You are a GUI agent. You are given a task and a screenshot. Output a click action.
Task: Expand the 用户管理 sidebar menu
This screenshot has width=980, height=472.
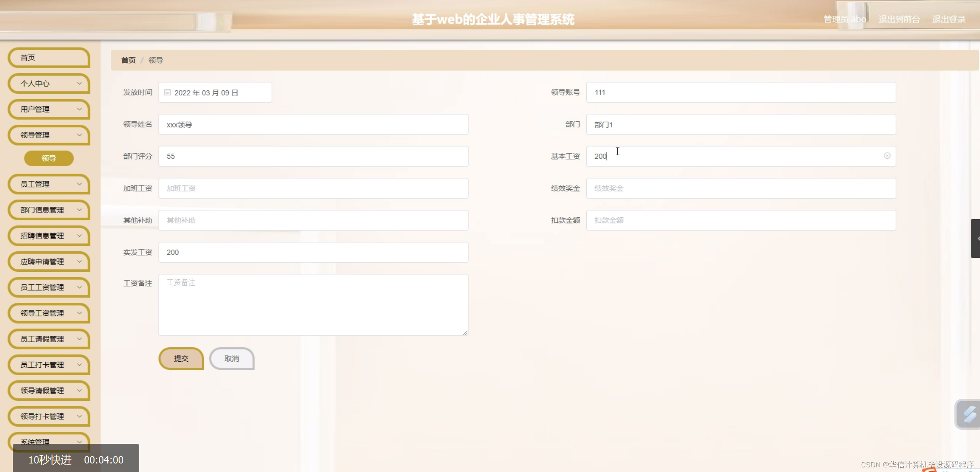pyautogui.click(x=49, y=109)
